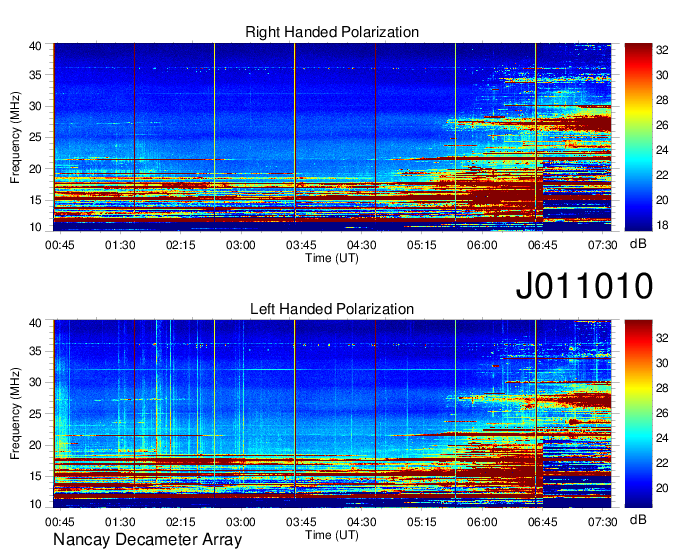This screenshot has height=552, width=680.
Task: Click the "10" frequency tick of Left Handed plot
Action: 35,504
